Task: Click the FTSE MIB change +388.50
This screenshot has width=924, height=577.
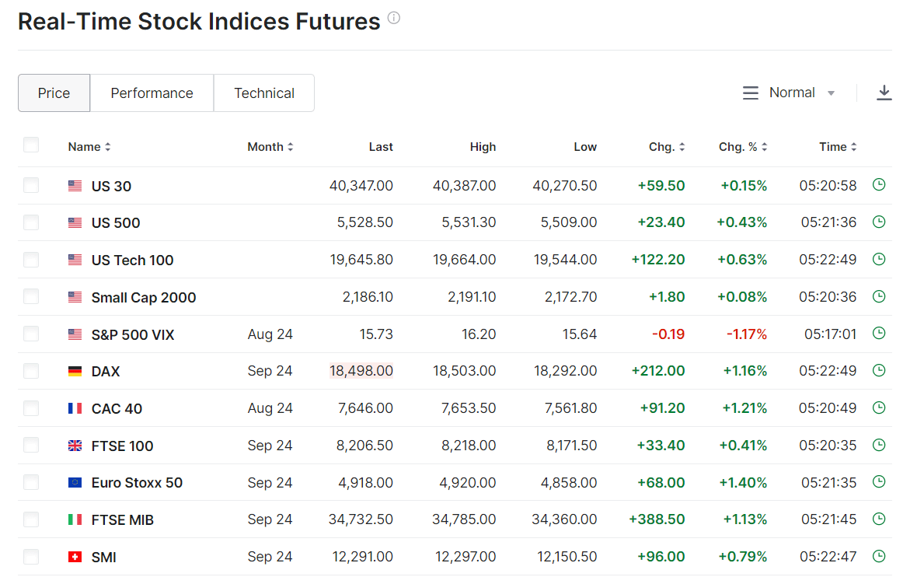Action: click(x=657, y=519)
